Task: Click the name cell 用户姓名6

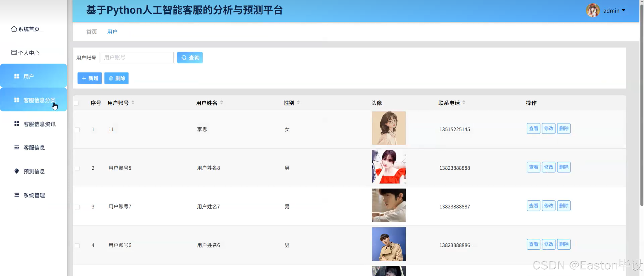Action: point(208,245)
